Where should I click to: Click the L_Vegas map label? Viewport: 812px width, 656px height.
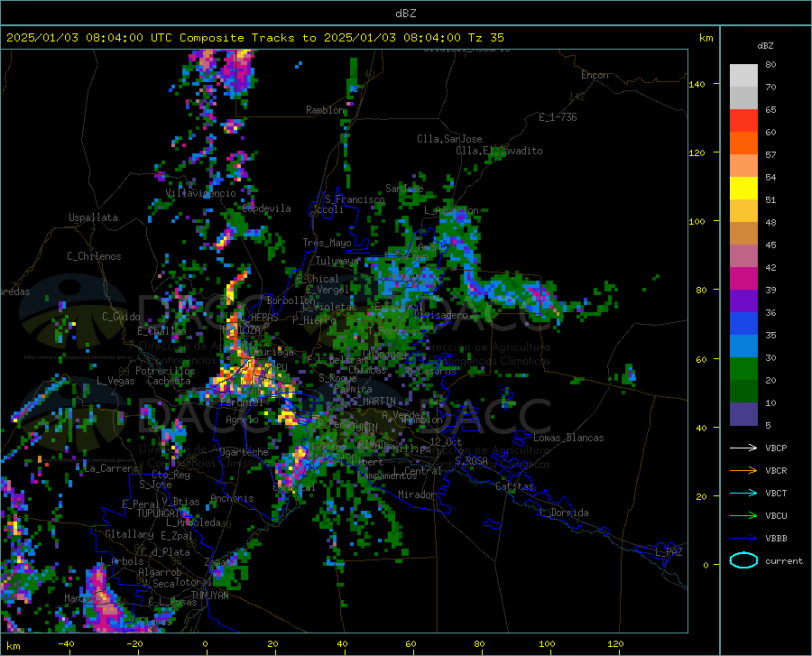click(x=115, y=381)
